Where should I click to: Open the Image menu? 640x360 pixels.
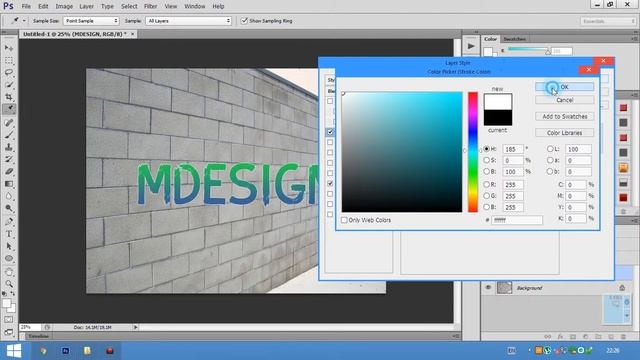click(64, 6)
